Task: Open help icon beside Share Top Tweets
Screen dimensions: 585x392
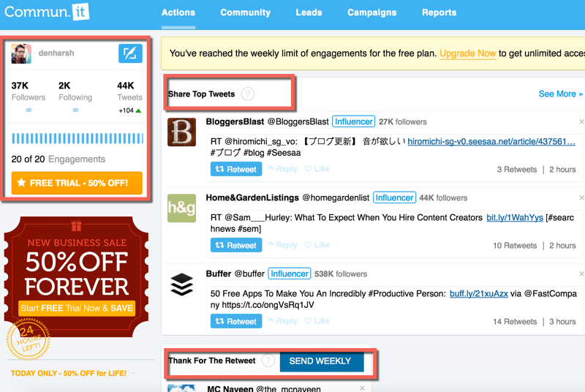Action: tap(248, 94)
